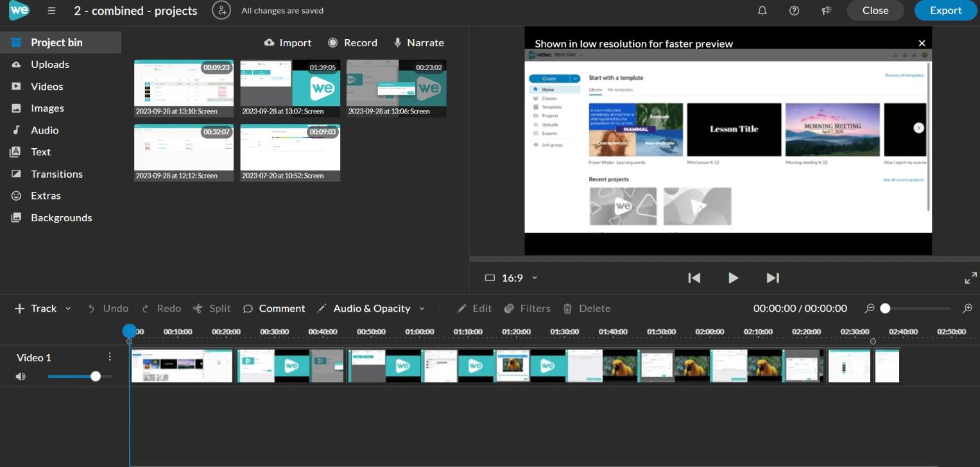Click the timeline playhead marker
This screenshot has height=467, width=980.
[130, 331]
